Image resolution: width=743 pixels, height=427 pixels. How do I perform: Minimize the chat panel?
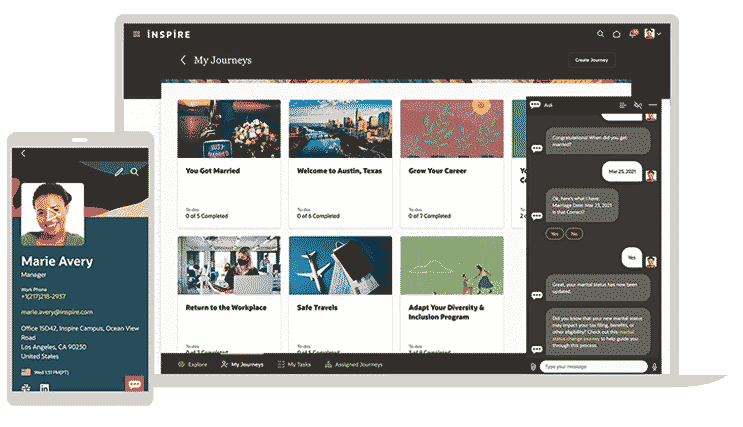[653, 105]
